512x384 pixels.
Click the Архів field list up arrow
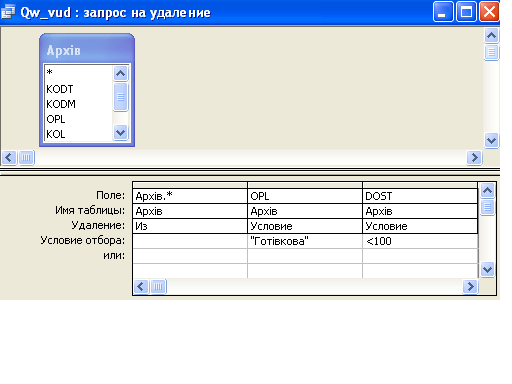click(x=120, y=73)
